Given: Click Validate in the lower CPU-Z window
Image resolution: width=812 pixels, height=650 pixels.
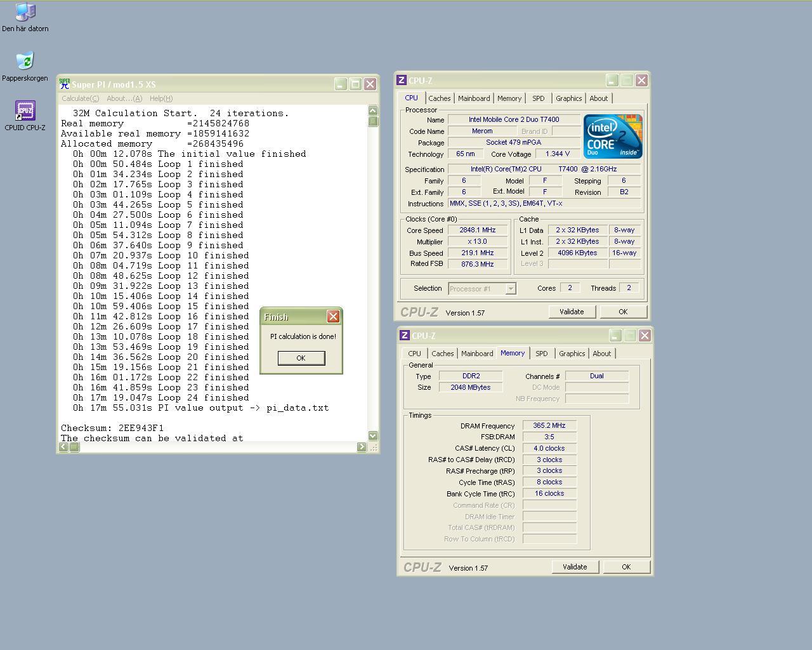Looking at the screenshot, I should [x=575, y=567].
